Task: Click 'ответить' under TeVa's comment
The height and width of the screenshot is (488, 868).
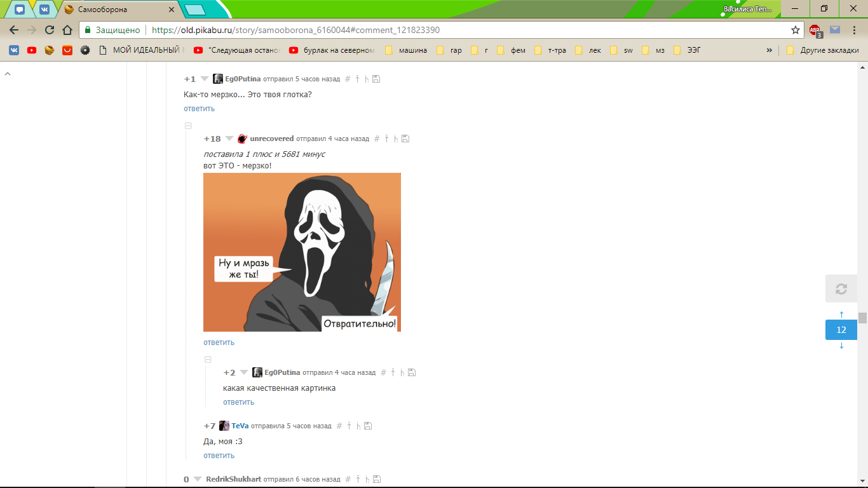Action: (x=219, y=455)
